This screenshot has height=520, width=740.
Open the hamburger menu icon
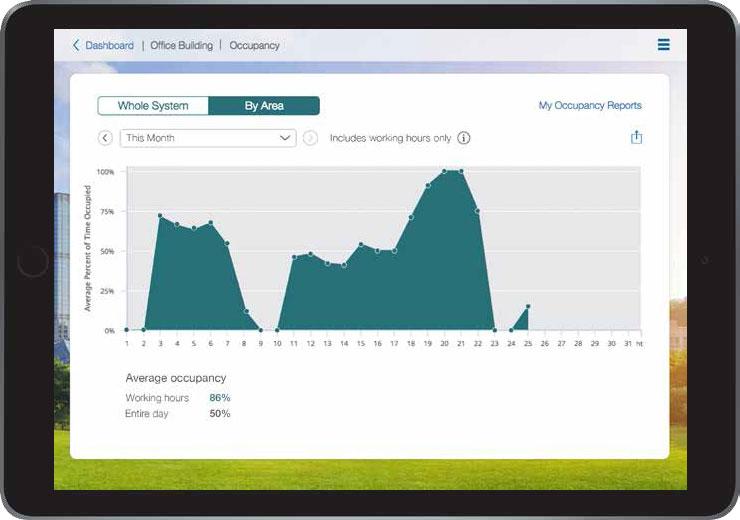pyautogui.click(x=663, y=45)
